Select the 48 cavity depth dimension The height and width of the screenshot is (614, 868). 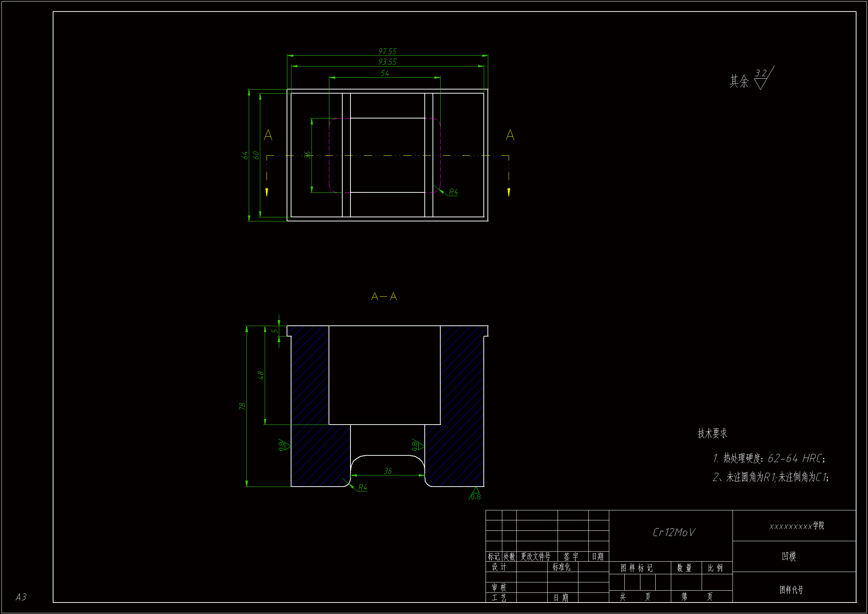point(261,375)
